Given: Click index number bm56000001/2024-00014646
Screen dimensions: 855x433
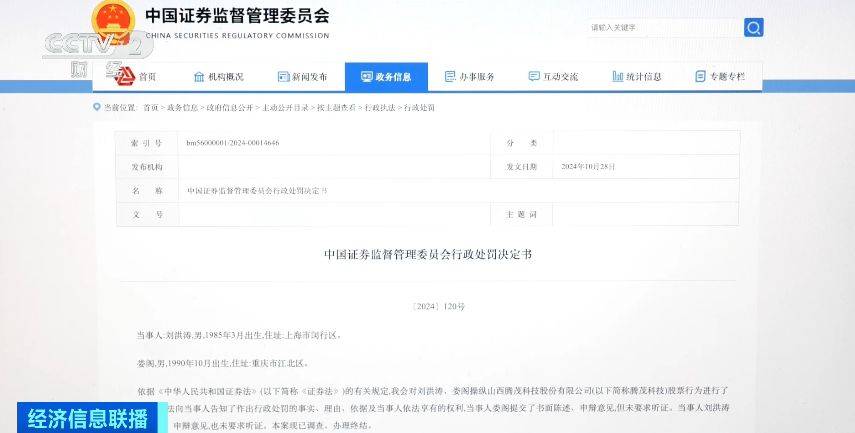Looking at the screenshot, I should coord(233,143).
